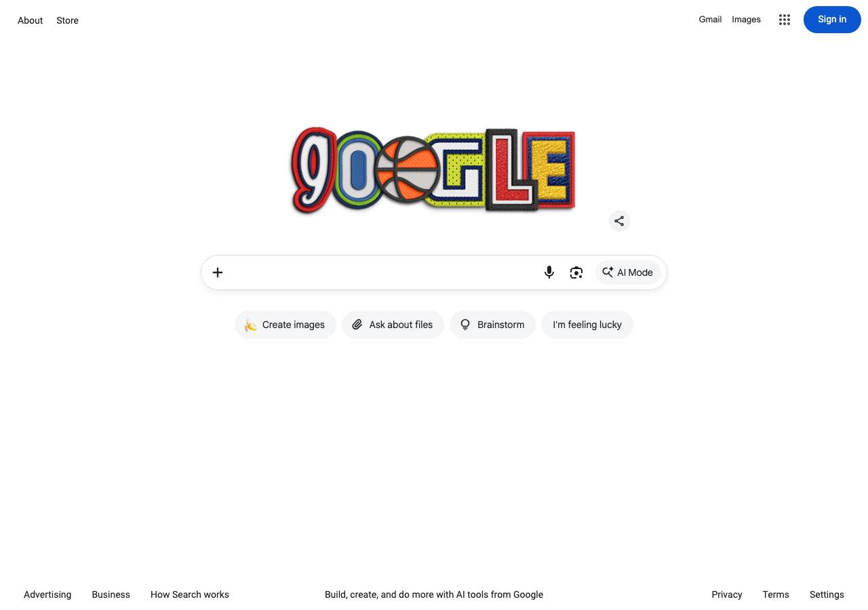Visit the Google Store link

(x=67, y=20)
